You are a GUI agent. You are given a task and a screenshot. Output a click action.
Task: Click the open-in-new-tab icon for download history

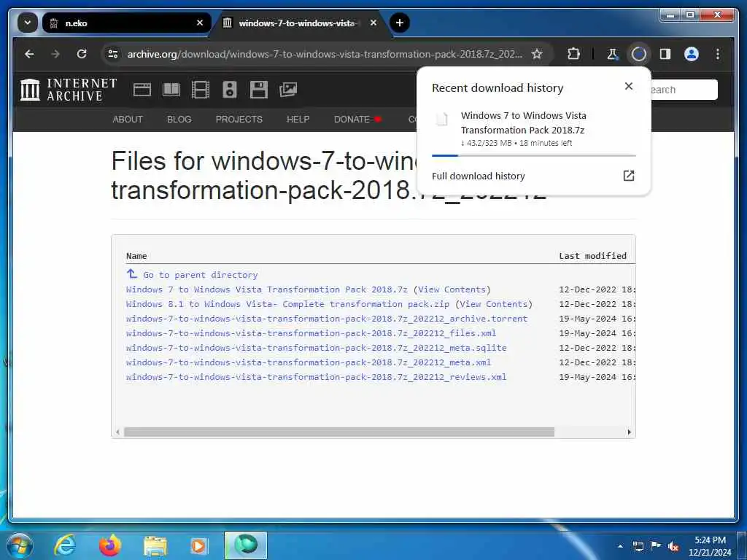pyautogui.click(x=628, y=176)
